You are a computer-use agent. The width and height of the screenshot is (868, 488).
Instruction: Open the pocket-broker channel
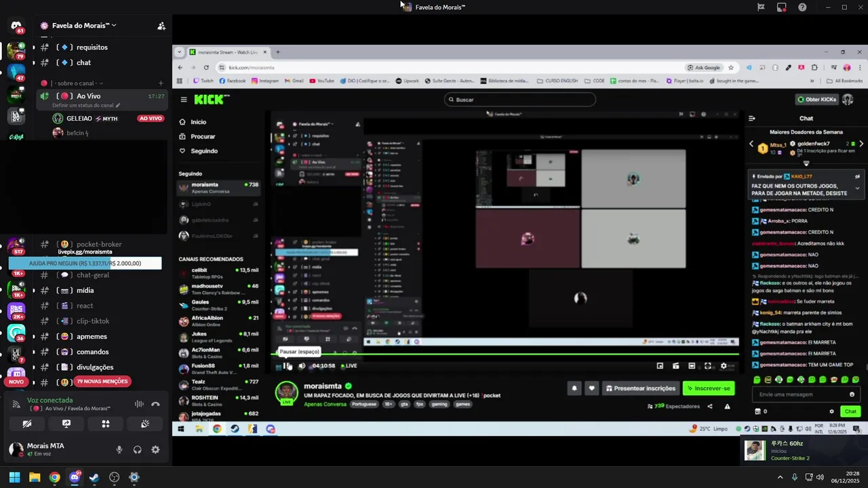pos(102,244)
